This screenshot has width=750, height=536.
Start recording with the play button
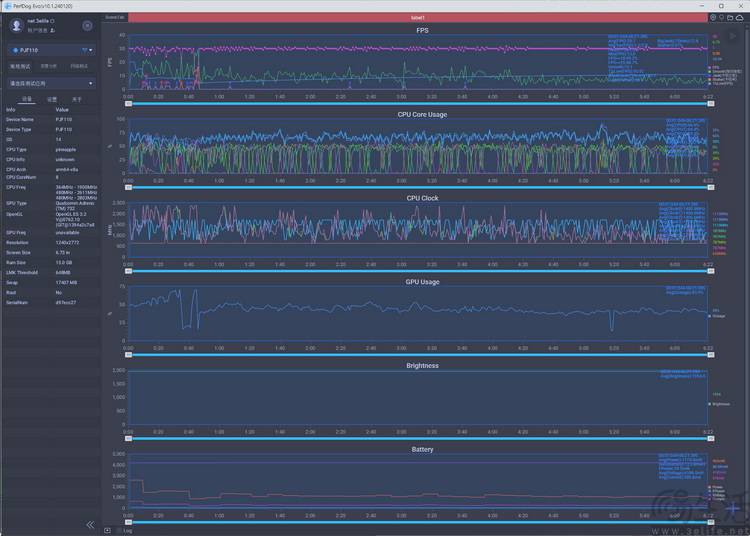coord(732,36)
